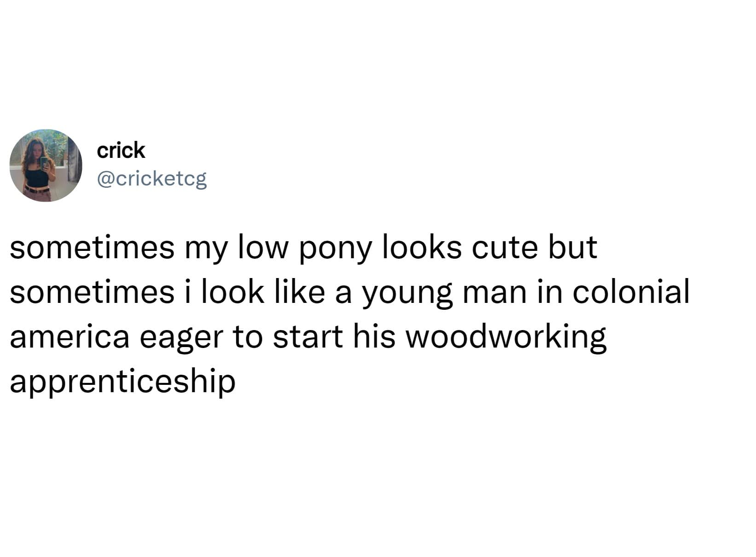The height and width of the screenshot is (557, 756).
Task: Open the crick display name
Action: pyautogui.click(x=121, y=151)
